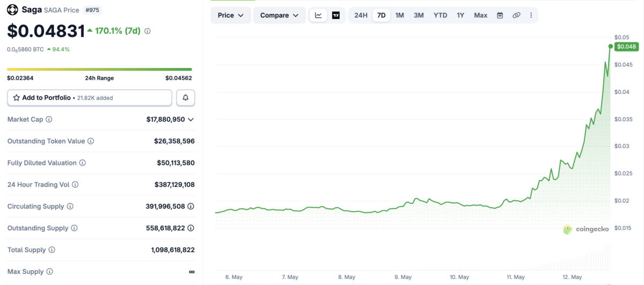This screenshot has height=285, width=644.
Task: Switch to the TradingView chart icon
Action: 336,15
